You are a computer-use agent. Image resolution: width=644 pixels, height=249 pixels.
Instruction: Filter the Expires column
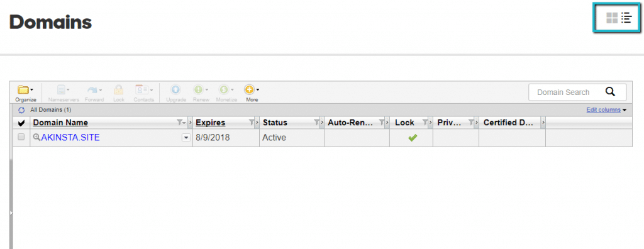pyautogui.click(x=252, y=123)
